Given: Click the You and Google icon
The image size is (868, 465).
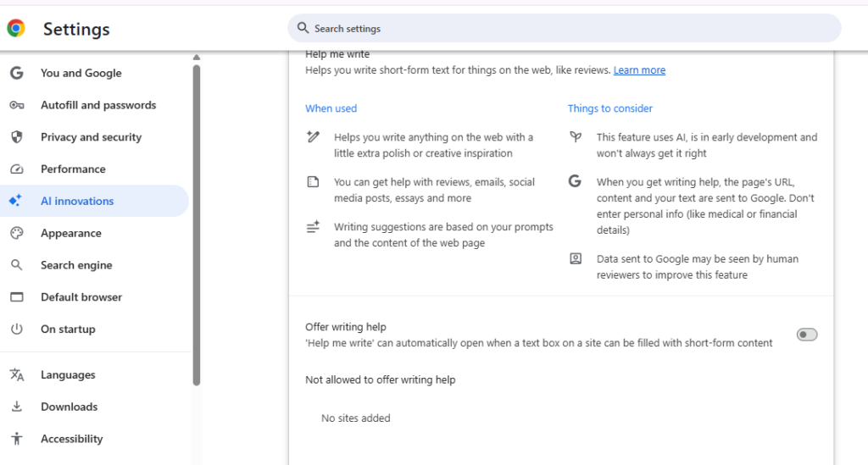Looking at the screenshot, I should coord(16,73).
